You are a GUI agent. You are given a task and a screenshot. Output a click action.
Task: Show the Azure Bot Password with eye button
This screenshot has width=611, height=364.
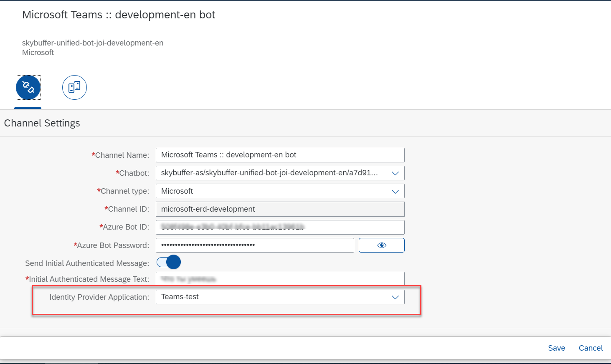pos(381,245)
